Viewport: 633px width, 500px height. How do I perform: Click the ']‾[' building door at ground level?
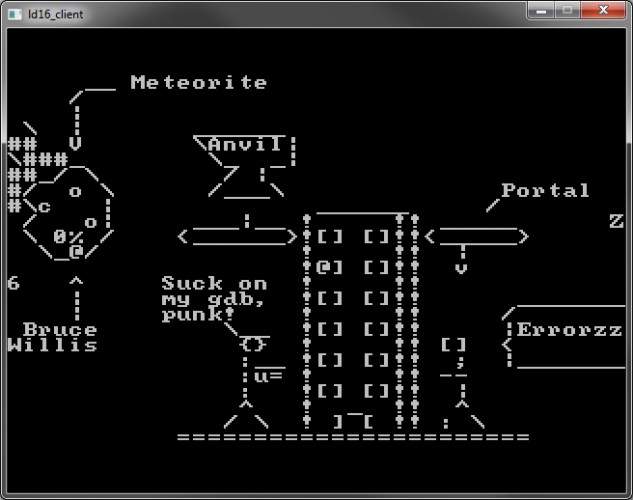pos(354,421)
